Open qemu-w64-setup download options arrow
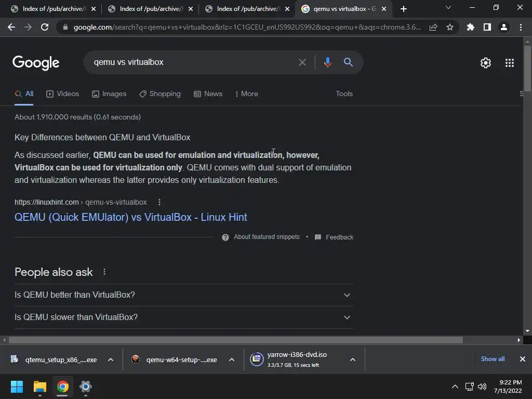Screen dimensions: 532x399 (232, 360)
